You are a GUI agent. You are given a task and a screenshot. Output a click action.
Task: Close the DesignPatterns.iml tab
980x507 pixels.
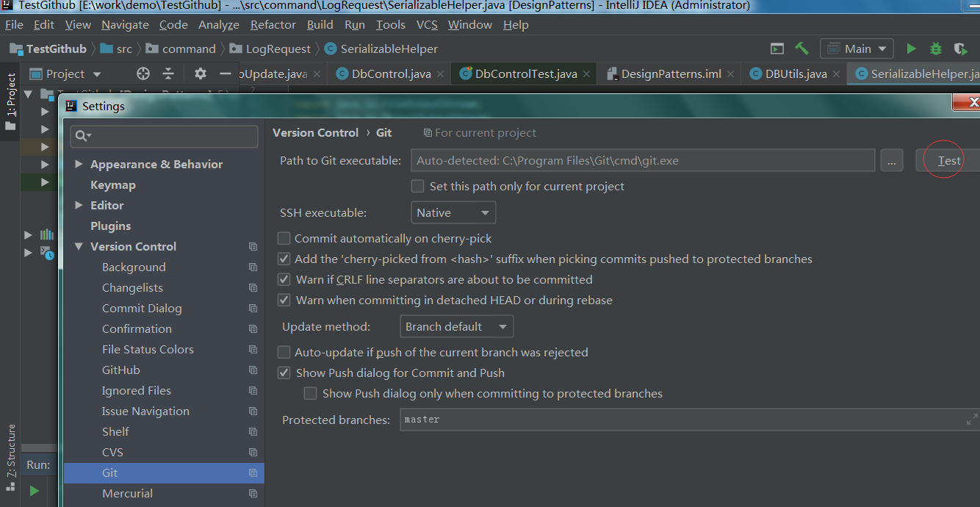pos(730,74)
